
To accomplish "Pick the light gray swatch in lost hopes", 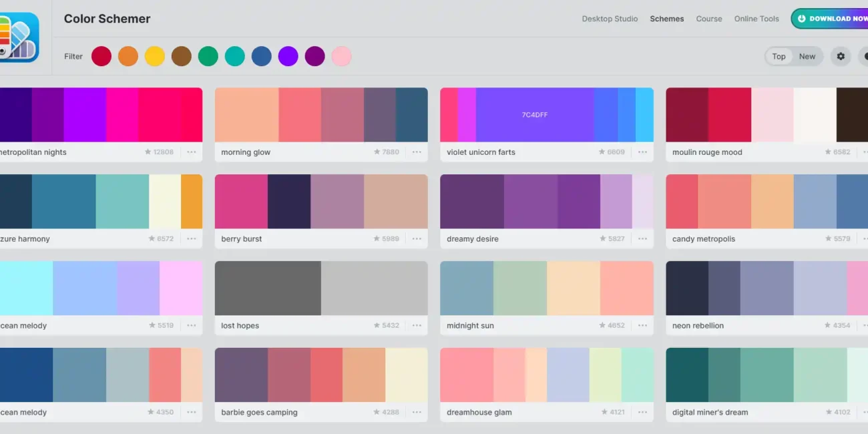I will [375, 288].
